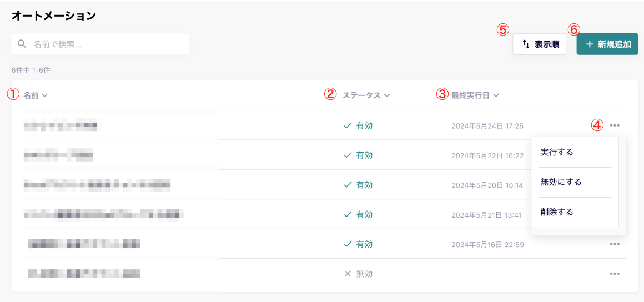
Task: Open the three-dot menu for the 2024年5月16日 row
Action: coord(614,244)
